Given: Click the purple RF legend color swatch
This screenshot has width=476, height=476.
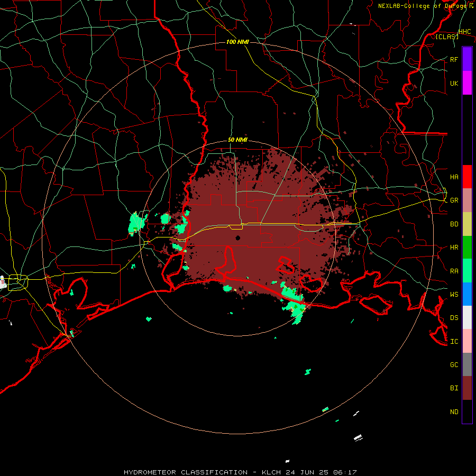Looking at the screenshot, I should (467, 59).
